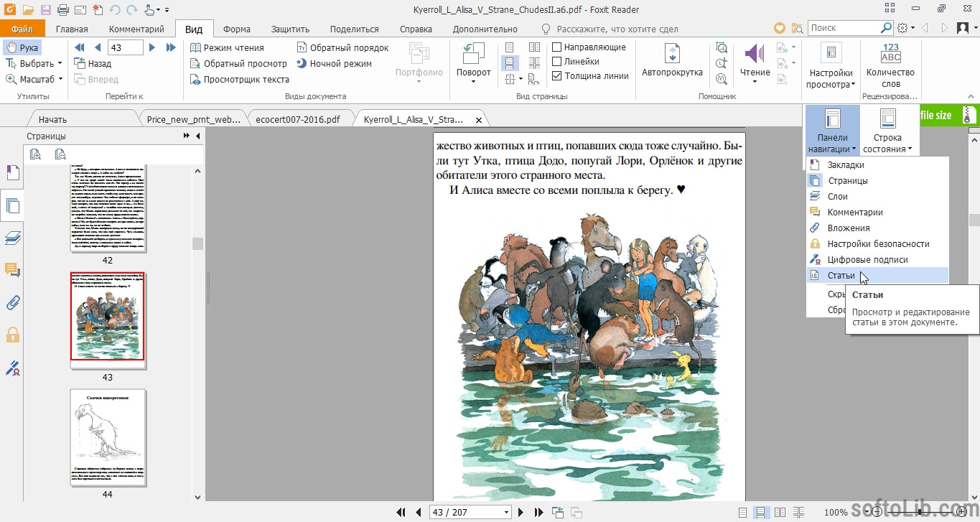Select continuous facing view in ribbon
The width and height of the screenshot is (980, 522).
coord(534,62)
